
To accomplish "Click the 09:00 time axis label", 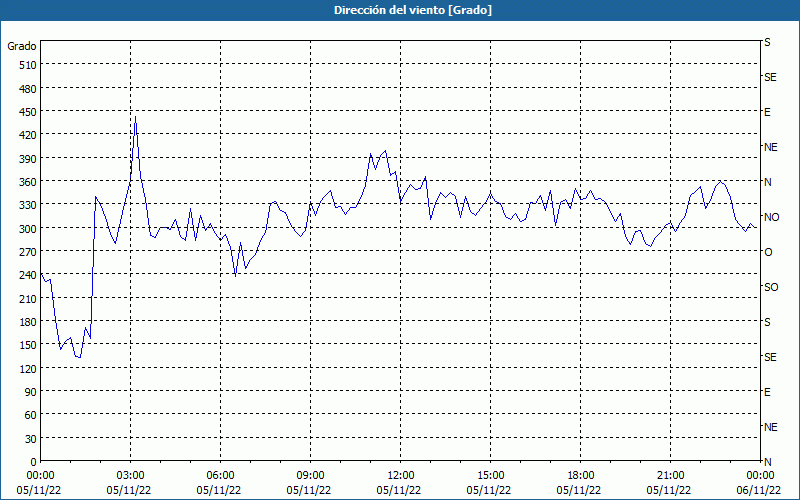I will point(310,476).
